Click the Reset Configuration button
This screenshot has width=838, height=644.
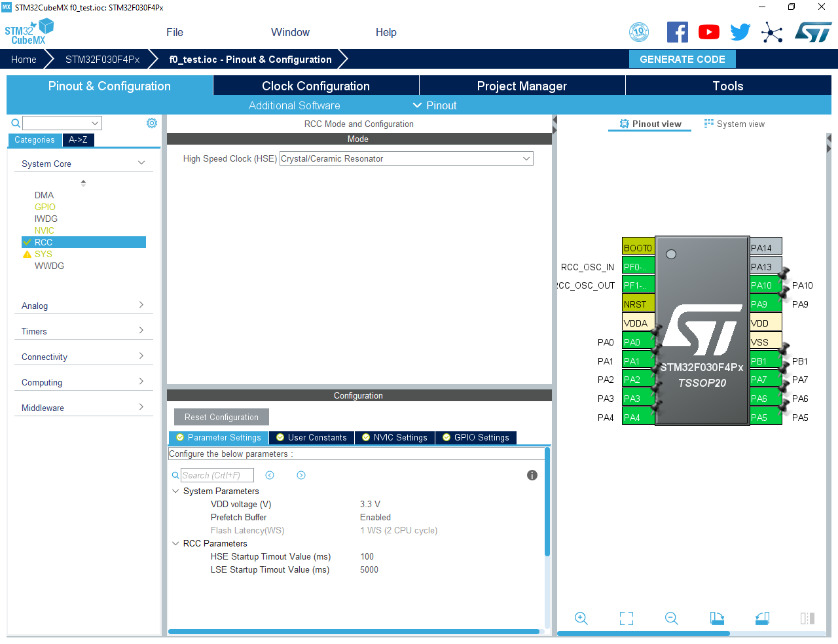pyautogui.click(x=221, y=417)
